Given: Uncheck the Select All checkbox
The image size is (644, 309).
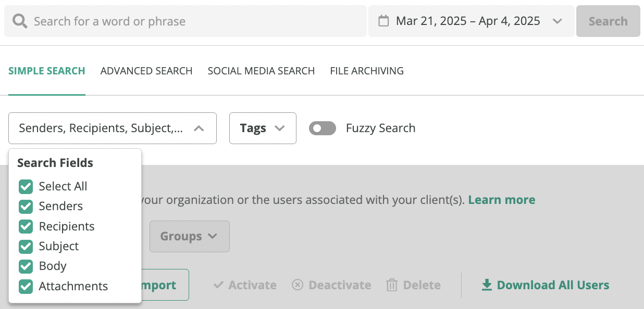Looking at the screenshot, I should (x=26, y=186).
